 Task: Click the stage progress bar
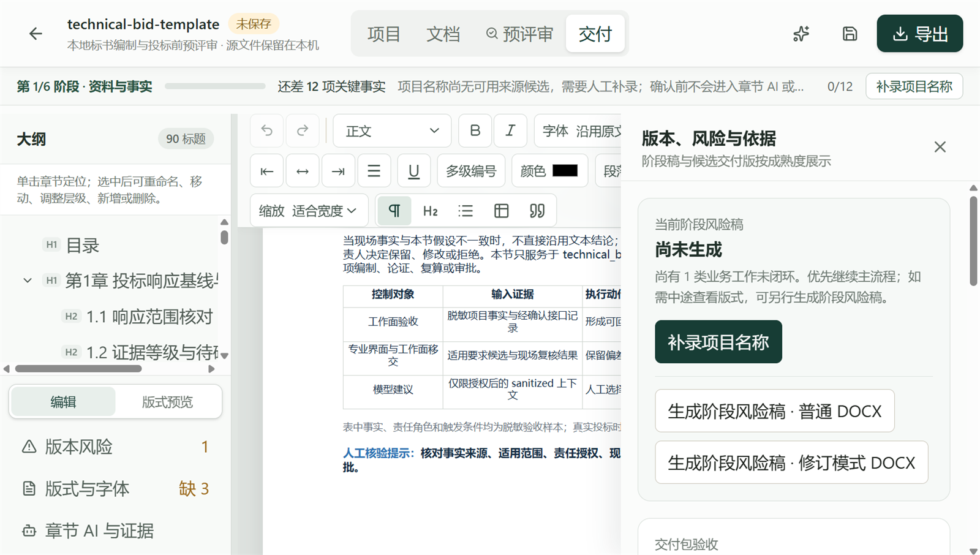point(215,86)
